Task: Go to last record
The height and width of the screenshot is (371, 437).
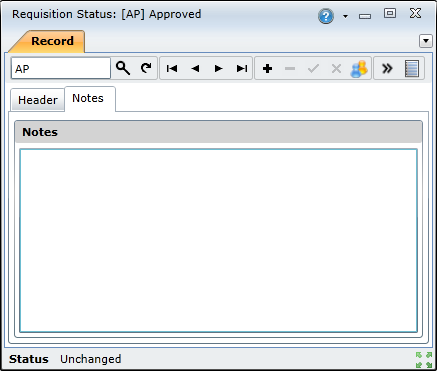Action: click(242, 69)
